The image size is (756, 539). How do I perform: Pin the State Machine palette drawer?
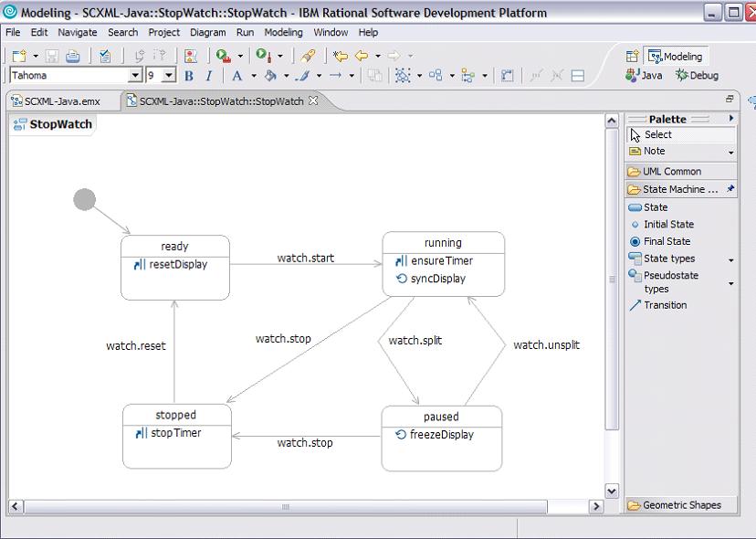[730, 189]
